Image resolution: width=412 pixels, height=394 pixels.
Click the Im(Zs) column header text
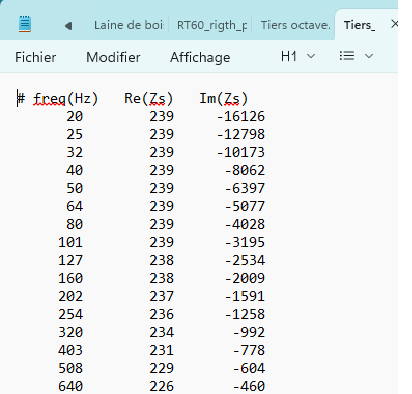pyautogui.click(x=224, y=99)
